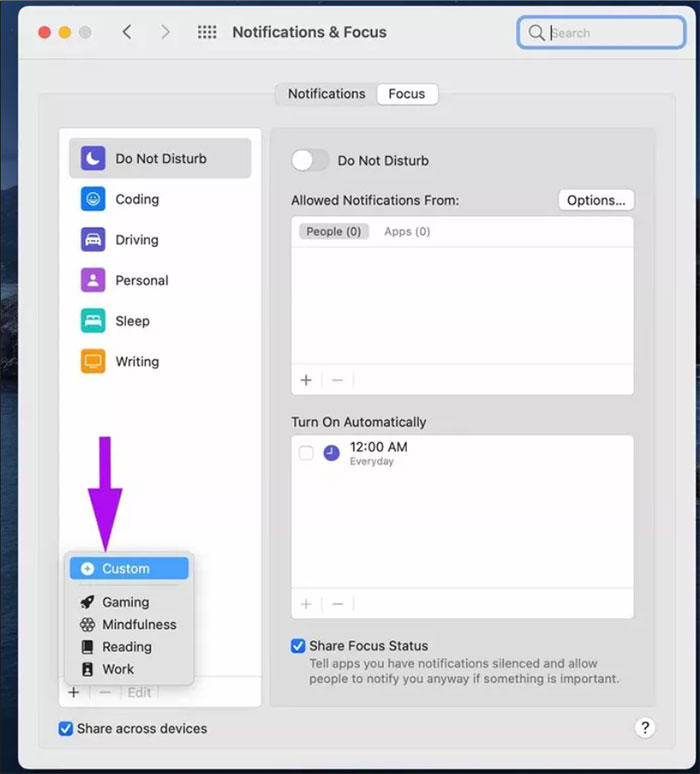Choose the Writing monitor icon
This screenshot has width=700, height=774.
point(92,362)
